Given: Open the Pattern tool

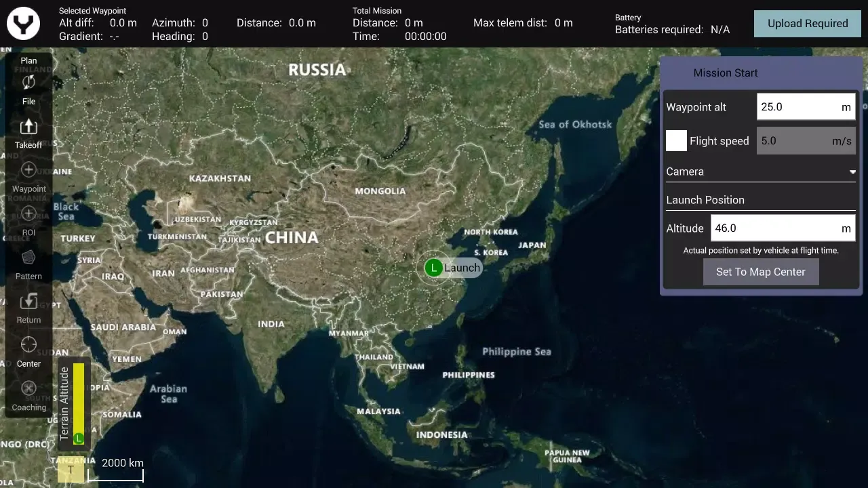Looking at the screenshot, I should pos(28,264).
